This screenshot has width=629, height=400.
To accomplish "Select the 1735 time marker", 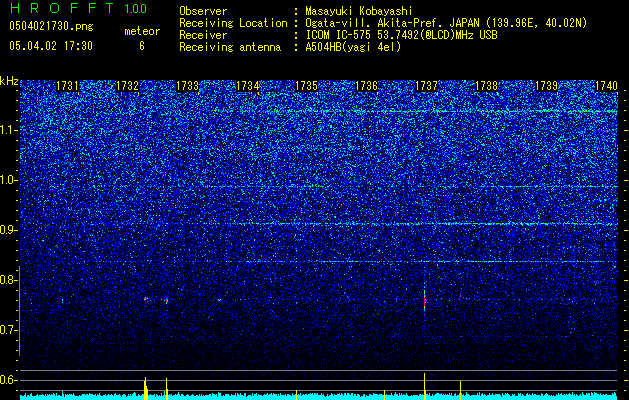I will 306,86.
